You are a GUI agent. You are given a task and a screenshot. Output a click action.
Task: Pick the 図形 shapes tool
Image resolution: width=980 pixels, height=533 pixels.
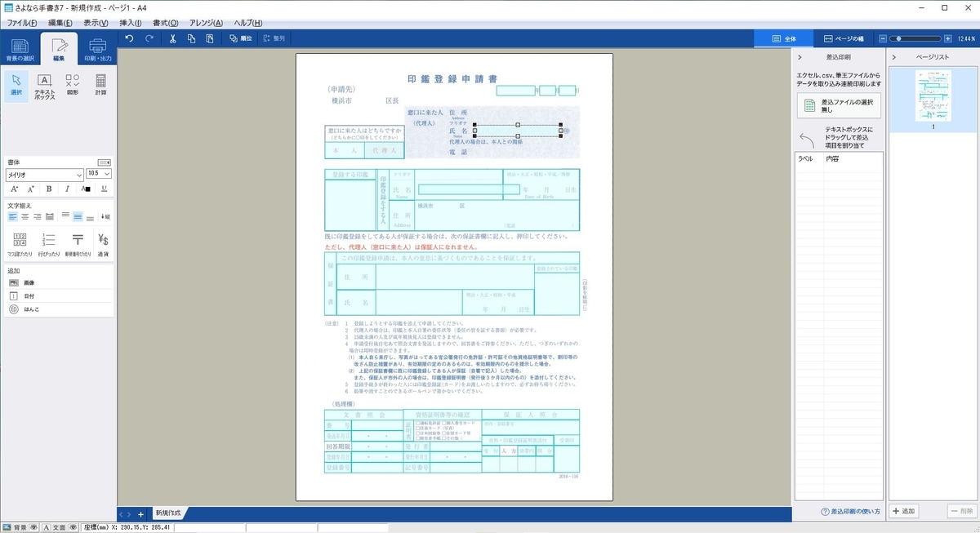[x=73, y=85]
